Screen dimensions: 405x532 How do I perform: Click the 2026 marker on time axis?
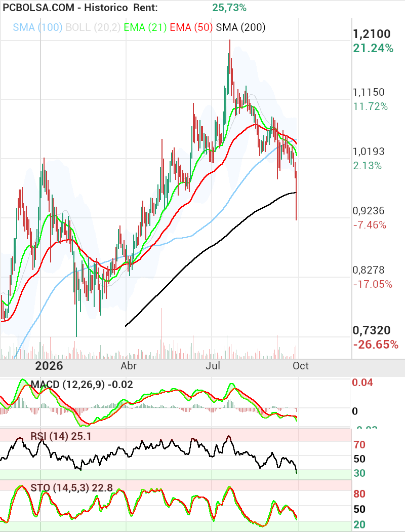point(49,366)
